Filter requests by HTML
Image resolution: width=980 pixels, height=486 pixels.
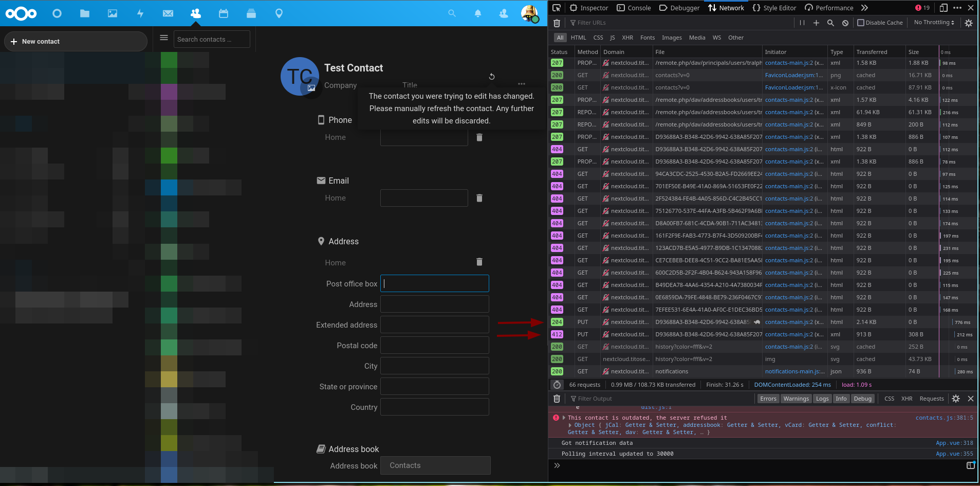coord(578,38)
